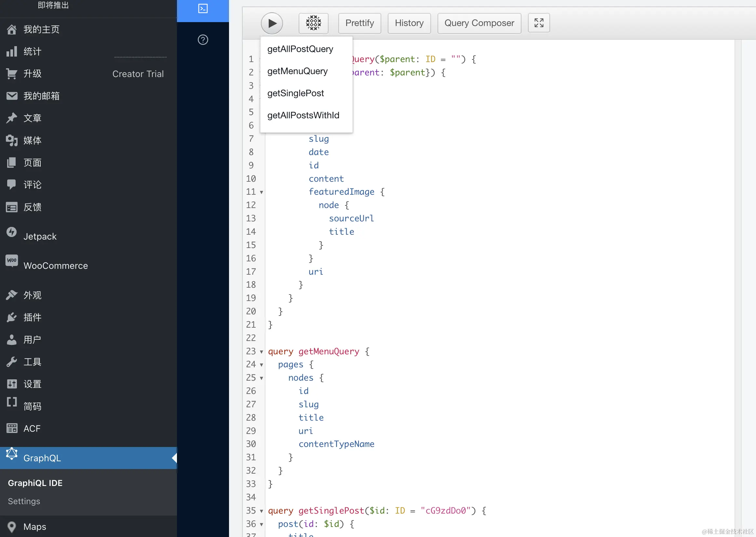The image size is (756, 537).
Task: Open the Query Composer
Action: point(479,23)
